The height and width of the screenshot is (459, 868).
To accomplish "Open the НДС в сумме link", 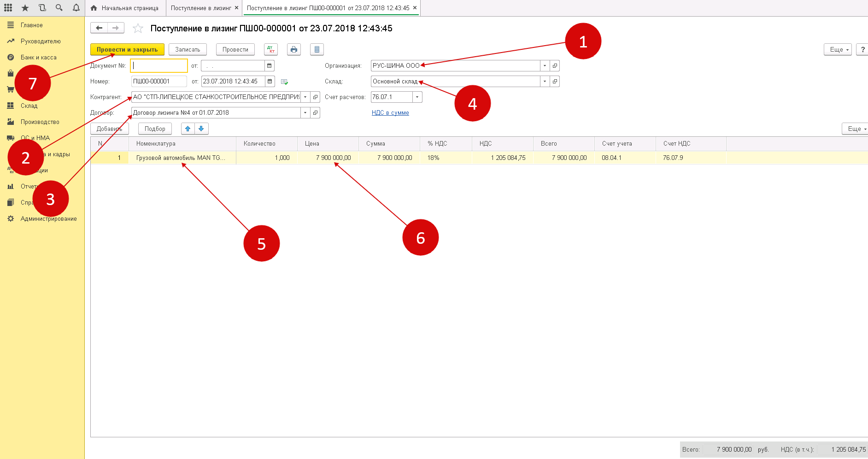I will click(x=390, y=113).
